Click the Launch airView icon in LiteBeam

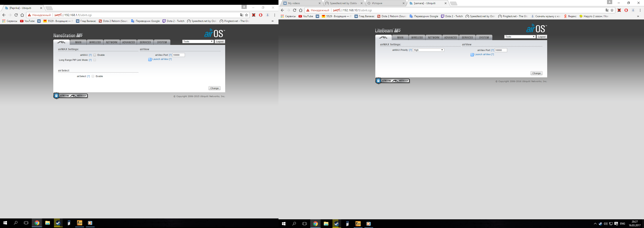tap(472, 55)
